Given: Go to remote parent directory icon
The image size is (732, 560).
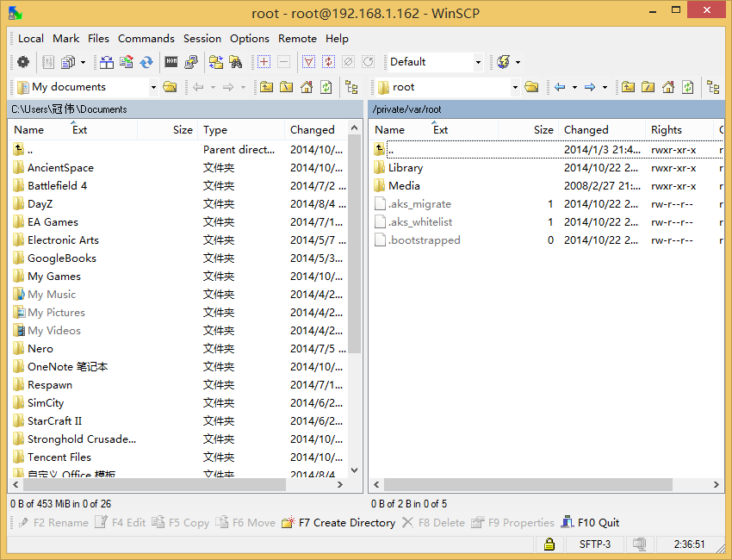Looking at the screenshot, I should [x=628, y=87].
